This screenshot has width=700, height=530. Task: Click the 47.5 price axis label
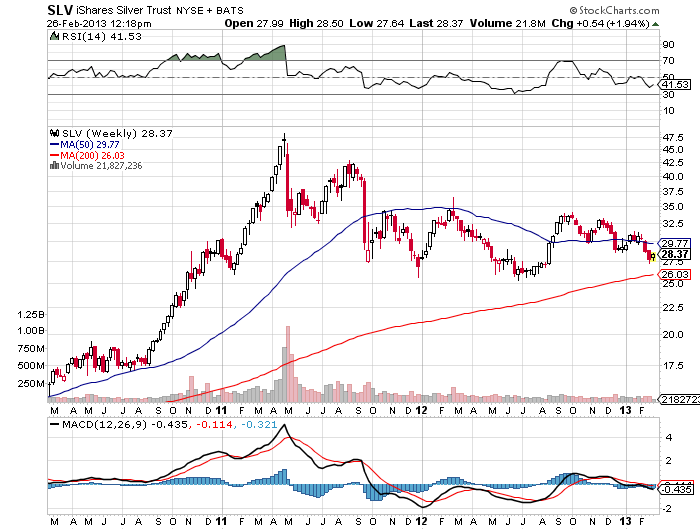tap(673, 137)
